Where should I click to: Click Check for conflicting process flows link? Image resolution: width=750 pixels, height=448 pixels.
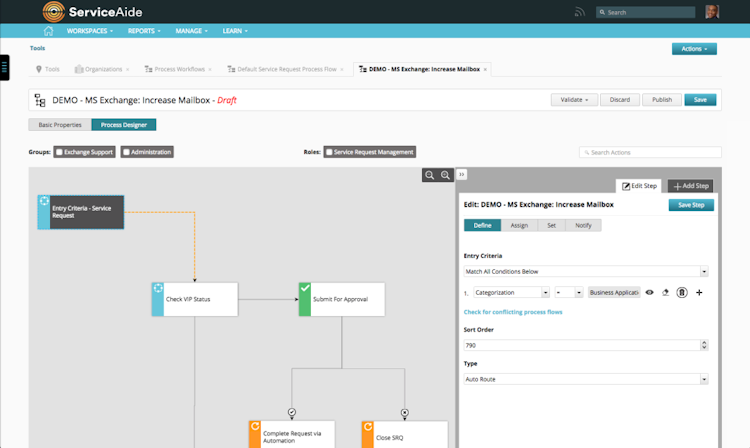513,312
